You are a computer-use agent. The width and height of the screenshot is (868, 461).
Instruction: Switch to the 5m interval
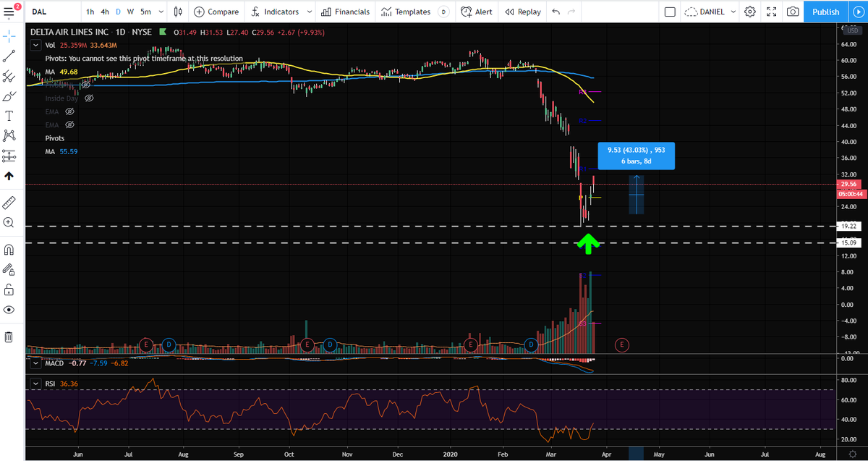[x=146, y=12]
